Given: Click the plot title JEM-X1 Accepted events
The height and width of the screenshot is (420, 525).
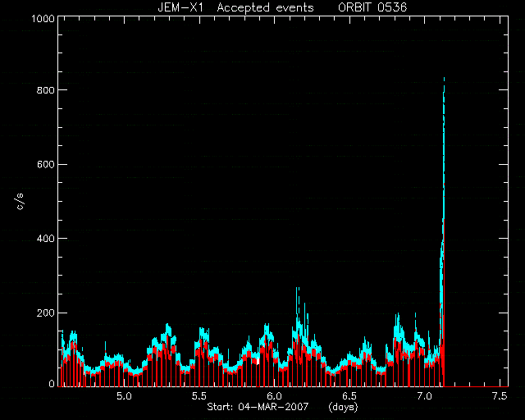Looking at the screenshot, I should coord(235,7).
